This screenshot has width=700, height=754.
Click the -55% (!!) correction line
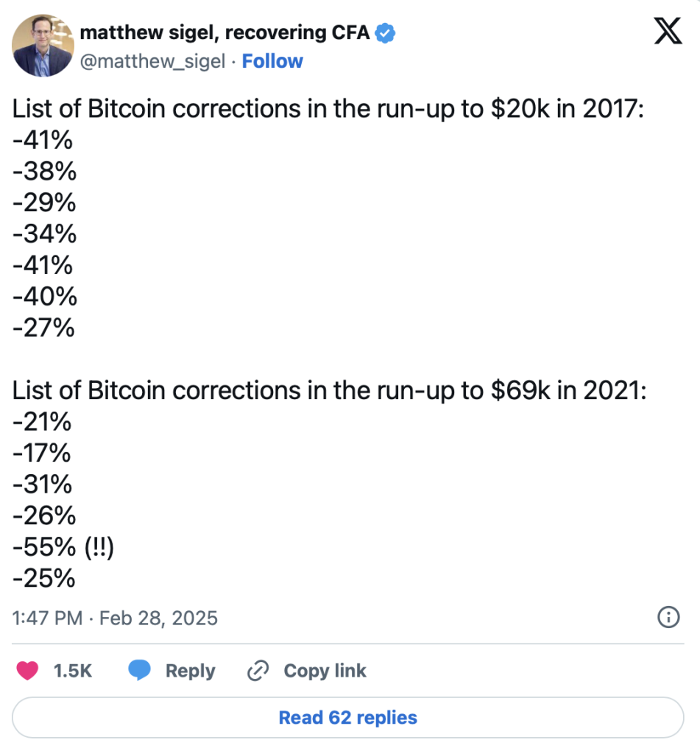[x=63, y=548]
